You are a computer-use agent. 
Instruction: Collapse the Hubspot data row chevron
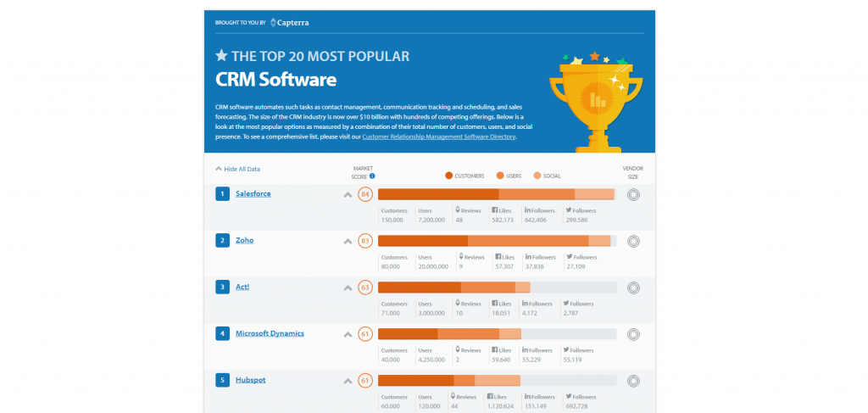pos(348,381)
